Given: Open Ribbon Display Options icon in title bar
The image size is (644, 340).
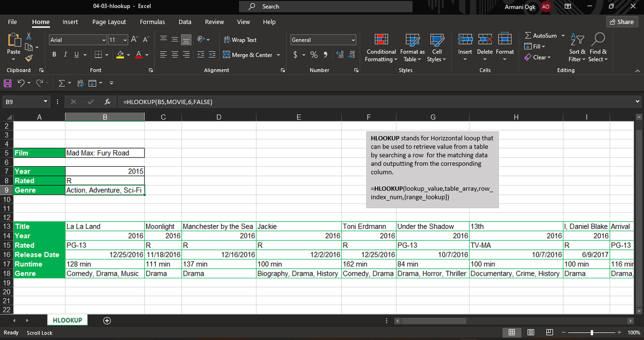Looking at the screenshot, I should coord(568,6).
